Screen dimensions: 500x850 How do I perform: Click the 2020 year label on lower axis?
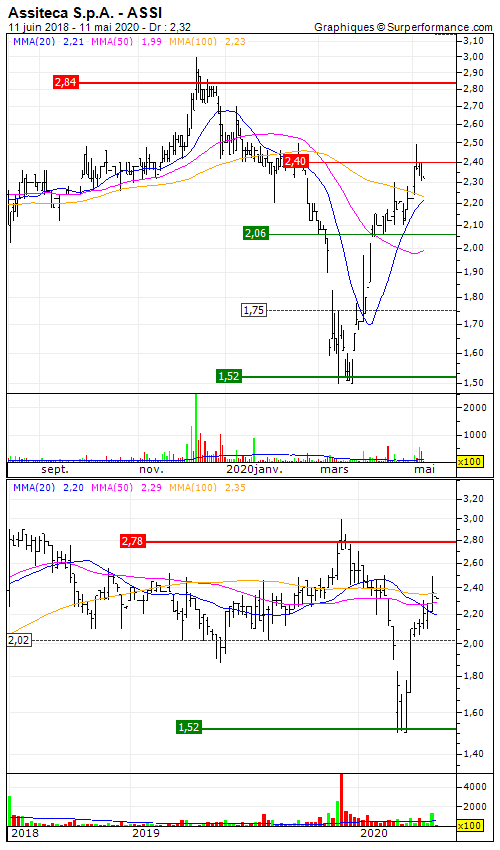pyautogui.click(x=375, y=833)
